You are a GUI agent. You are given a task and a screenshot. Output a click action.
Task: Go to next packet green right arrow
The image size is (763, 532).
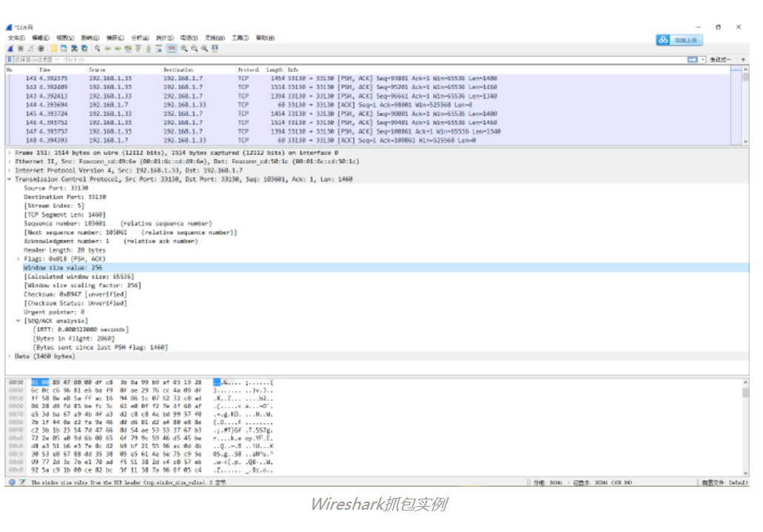click(x=118, y=49)
